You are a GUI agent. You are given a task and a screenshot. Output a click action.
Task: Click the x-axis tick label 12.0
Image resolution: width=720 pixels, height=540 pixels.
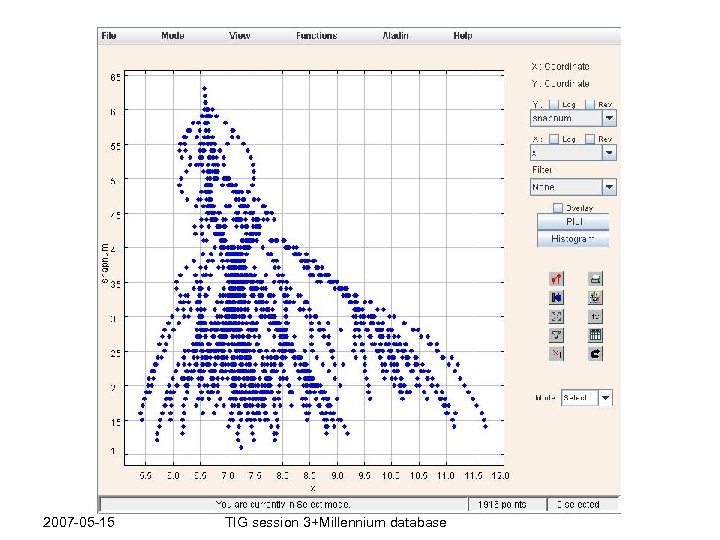500,476
